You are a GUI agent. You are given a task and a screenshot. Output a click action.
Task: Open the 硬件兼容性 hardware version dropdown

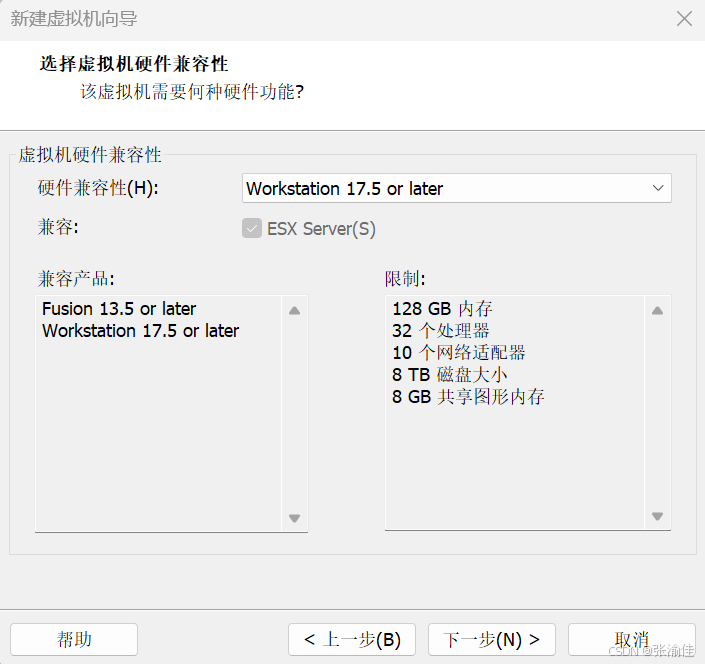(456, 188)
